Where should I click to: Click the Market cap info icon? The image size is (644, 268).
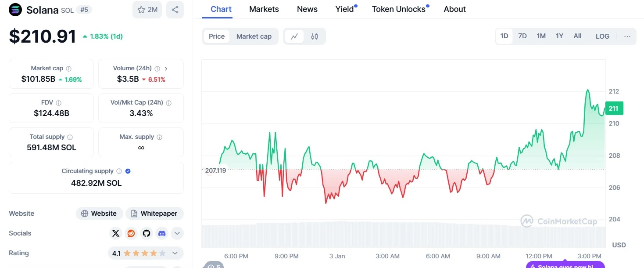[x=69, y=69]
